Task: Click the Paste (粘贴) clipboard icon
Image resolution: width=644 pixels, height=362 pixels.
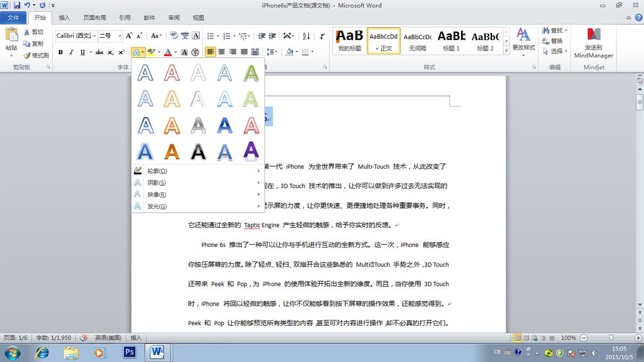Action: tap(11, 36)
